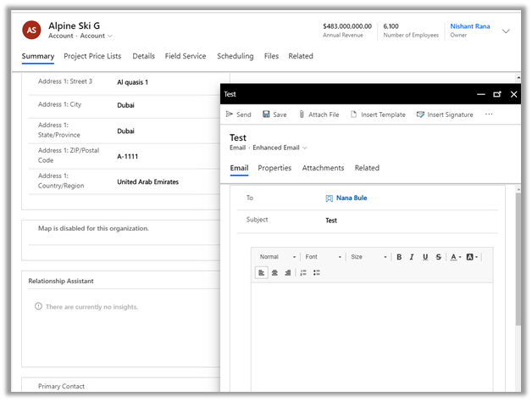Open the Project Price Lists tab
This screenshot has width=532, height=402.
(x=92, y=56)
